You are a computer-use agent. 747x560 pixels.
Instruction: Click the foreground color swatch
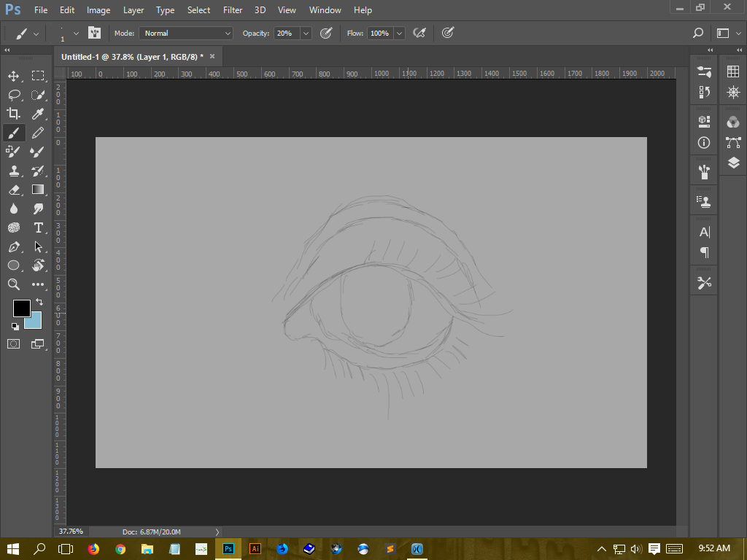(x=21, y=308)
